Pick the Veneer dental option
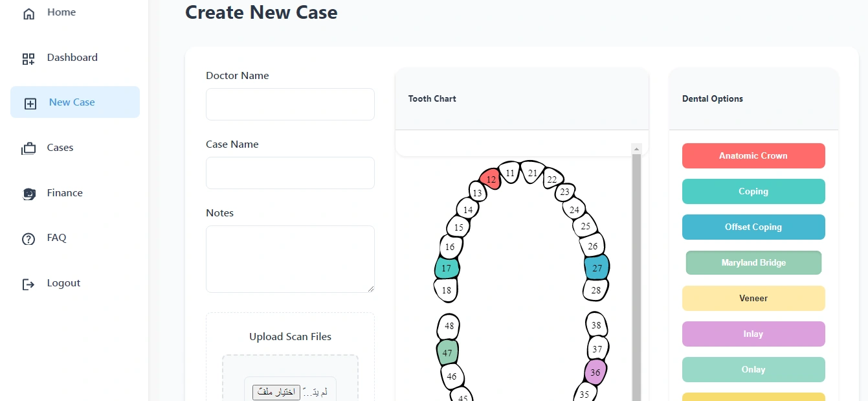 753,299
